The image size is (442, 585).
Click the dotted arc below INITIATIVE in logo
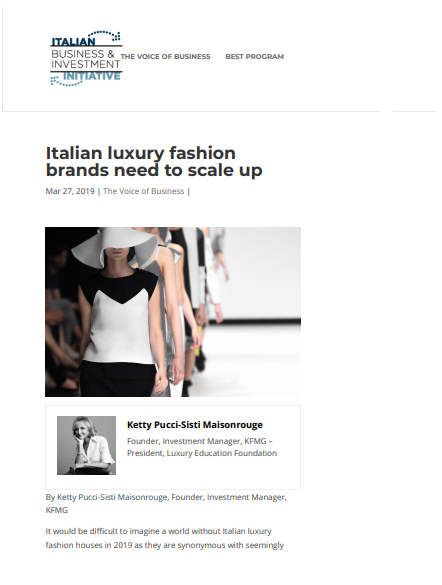pos(66,82)
